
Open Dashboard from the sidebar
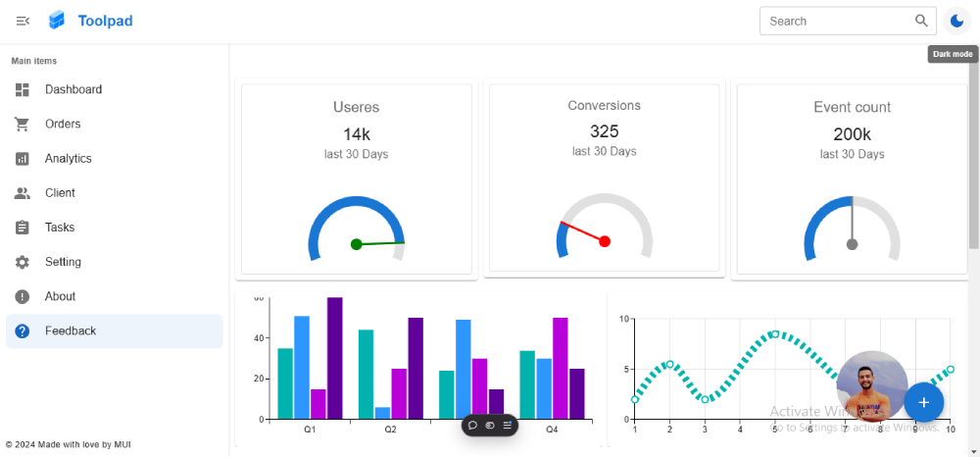pos(115,89)
